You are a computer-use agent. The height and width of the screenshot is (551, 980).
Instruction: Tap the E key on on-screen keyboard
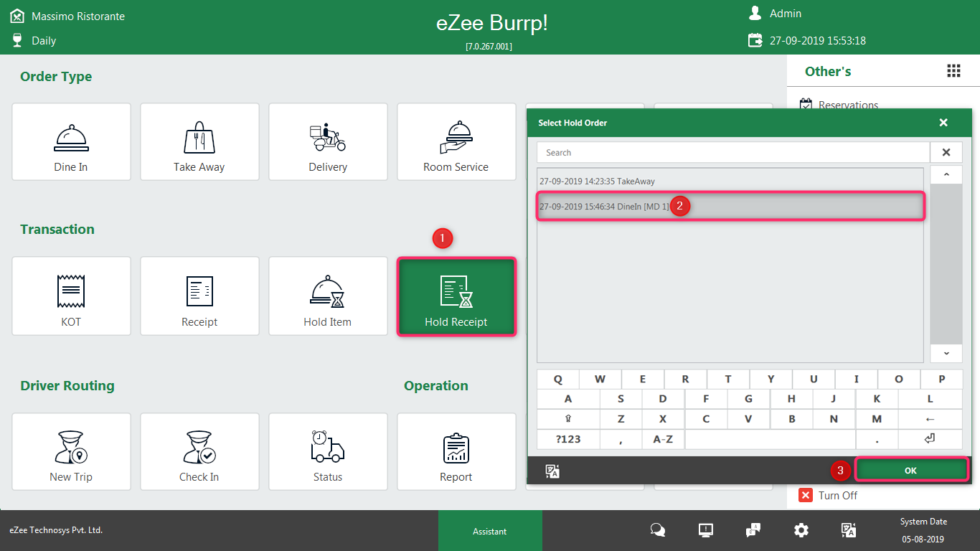(642, 379)
